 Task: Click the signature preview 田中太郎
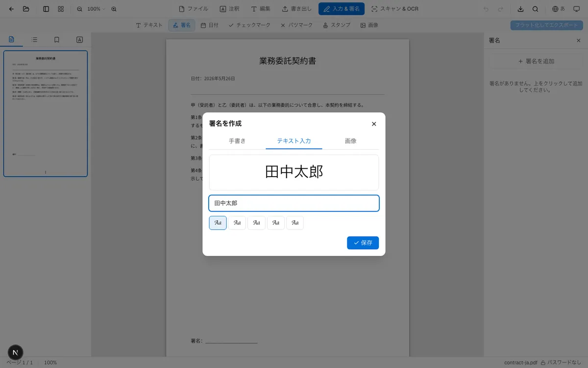point(294,172)
